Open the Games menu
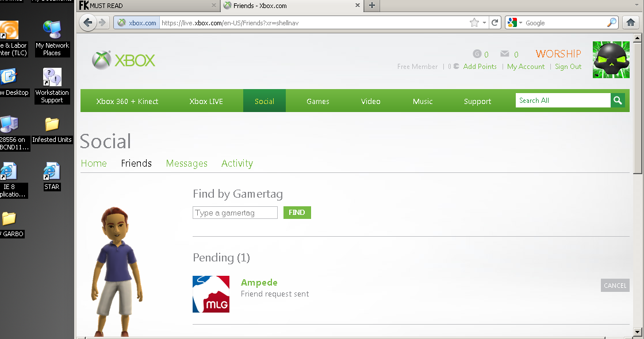The width and height of the screenshot is (644, 339). [x=318, y=101]
